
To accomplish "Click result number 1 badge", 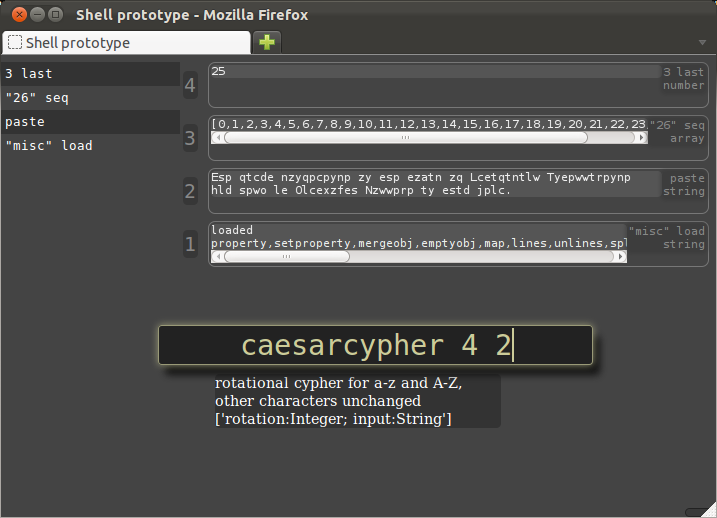I will [190, 244].
